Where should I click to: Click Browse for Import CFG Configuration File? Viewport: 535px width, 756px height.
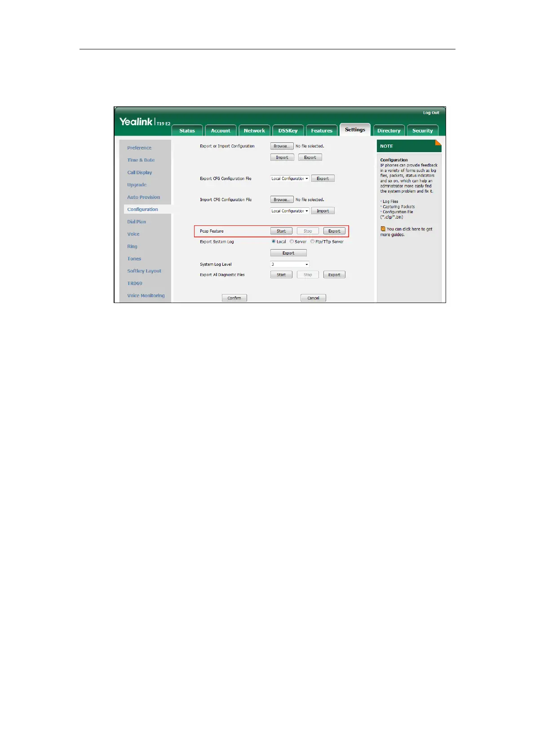pos(282,200)
